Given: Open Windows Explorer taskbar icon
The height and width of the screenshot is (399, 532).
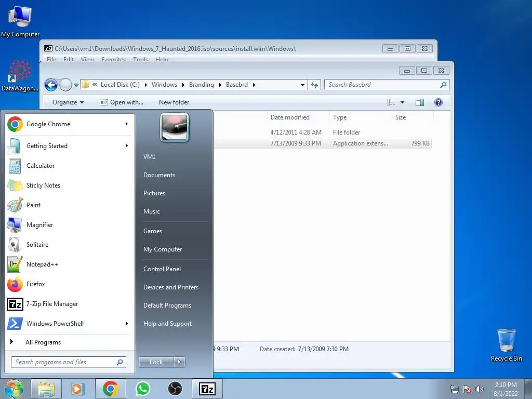Looking at the screenshot, I should coord(46,389).
